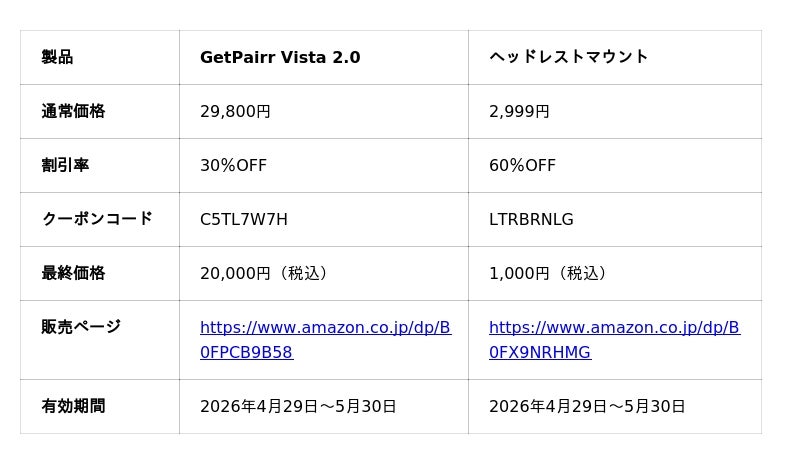
Task: Click the 29,800円 price cell
Action: 235,112
